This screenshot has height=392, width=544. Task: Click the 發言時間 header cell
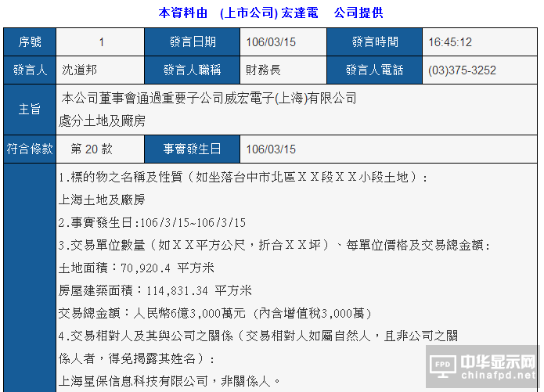[x=375, y=42]
